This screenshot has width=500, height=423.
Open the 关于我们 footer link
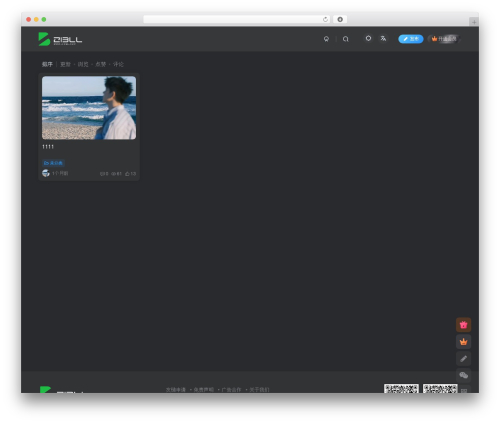tap(259, 389)
